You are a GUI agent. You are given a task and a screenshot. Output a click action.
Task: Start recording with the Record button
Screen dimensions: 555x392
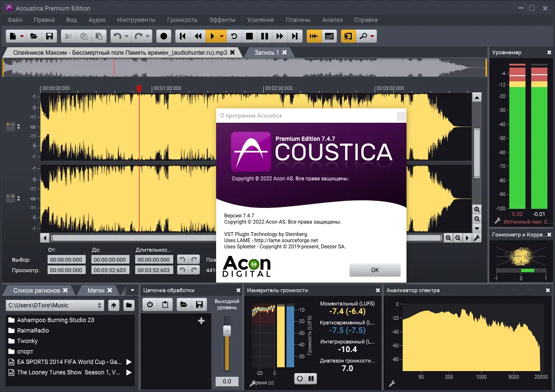(164, 36)
